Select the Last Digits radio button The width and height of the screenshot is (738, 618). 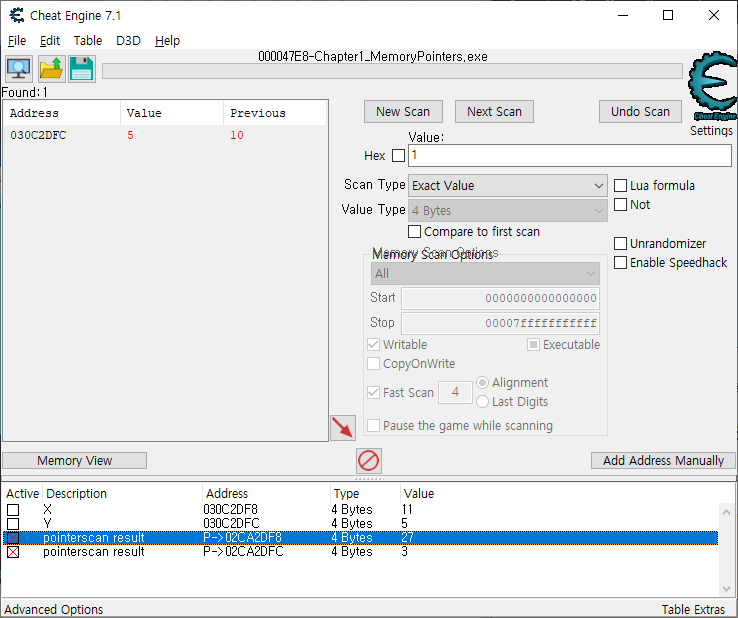click(482, 401)
